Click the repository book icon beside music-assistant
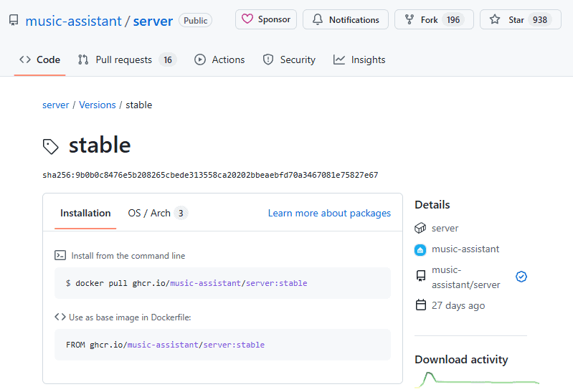Image resolution: width=573 pixels, height=392 pixels. [x=14, y=21]
